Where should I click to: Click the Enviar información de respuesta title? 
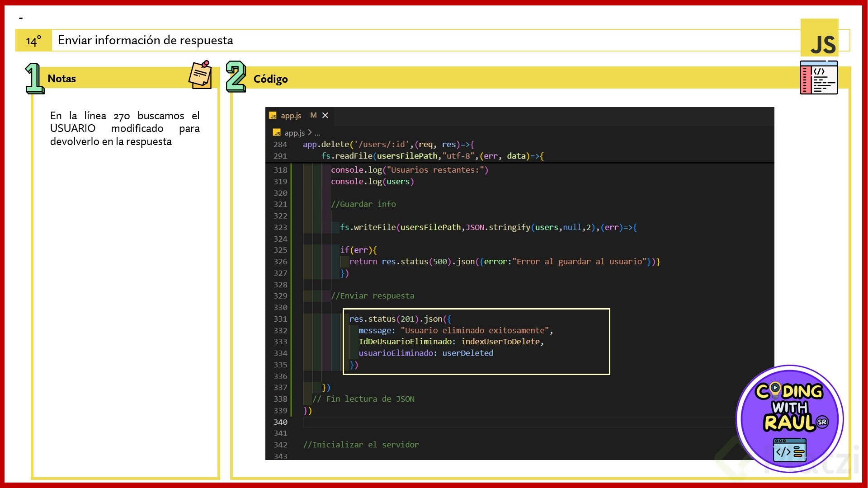[x=146, y=40]
